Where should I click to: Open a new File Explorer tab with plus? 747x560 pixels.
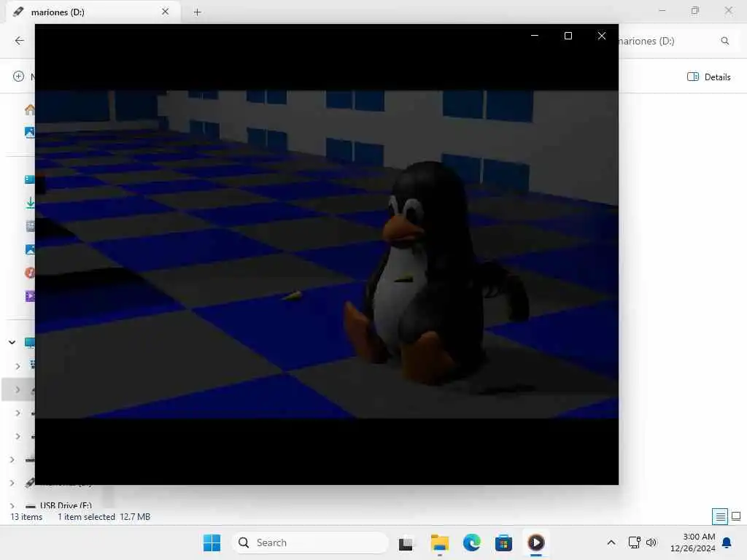click(x=197, y=12)
